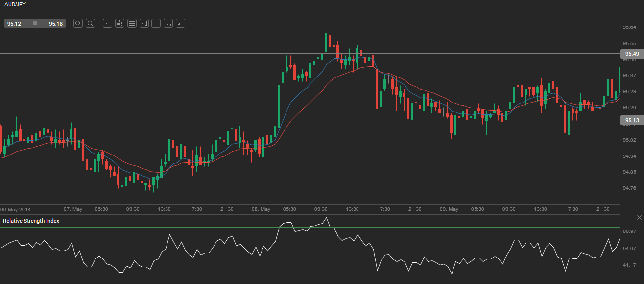
Task: Click the Relative Strength Index label
Action: click(31, 221)
